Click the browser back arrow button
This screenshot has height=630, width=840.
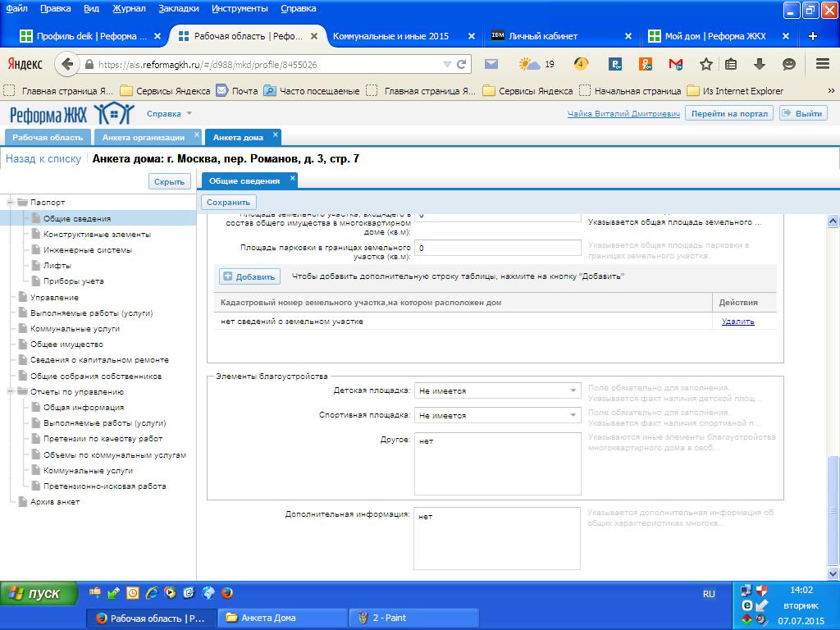pyautogui.click(x=67, y=64)
